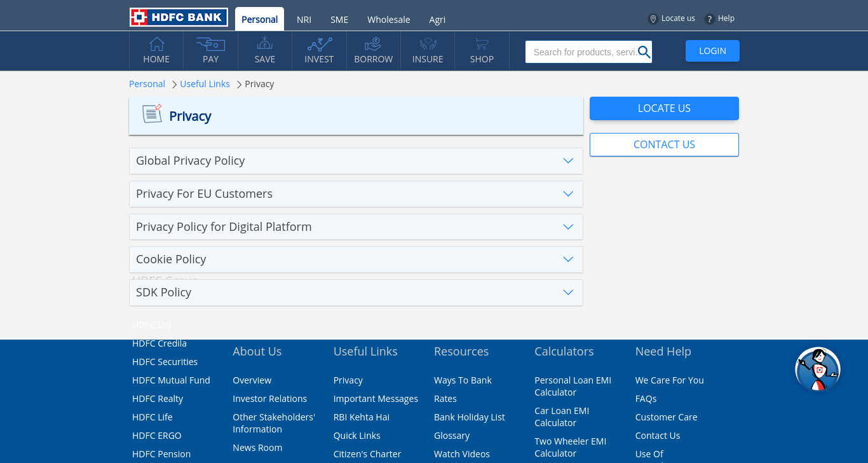868x463 pixels.
Task: Open Quick Links footer link
Action: pyautogui.click(x=357, y=436)
